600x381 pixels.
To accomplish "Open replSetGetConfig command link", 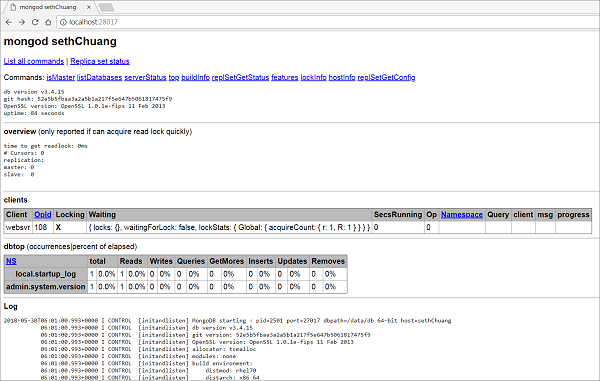I will (x=386, y=77).
